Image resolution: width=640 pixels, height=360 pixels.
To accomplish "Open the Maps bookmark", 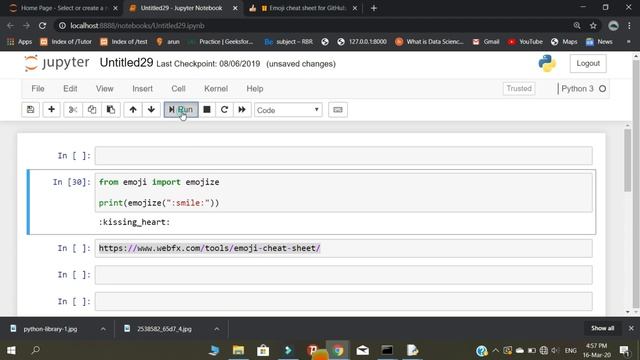I will pos(564,42).
